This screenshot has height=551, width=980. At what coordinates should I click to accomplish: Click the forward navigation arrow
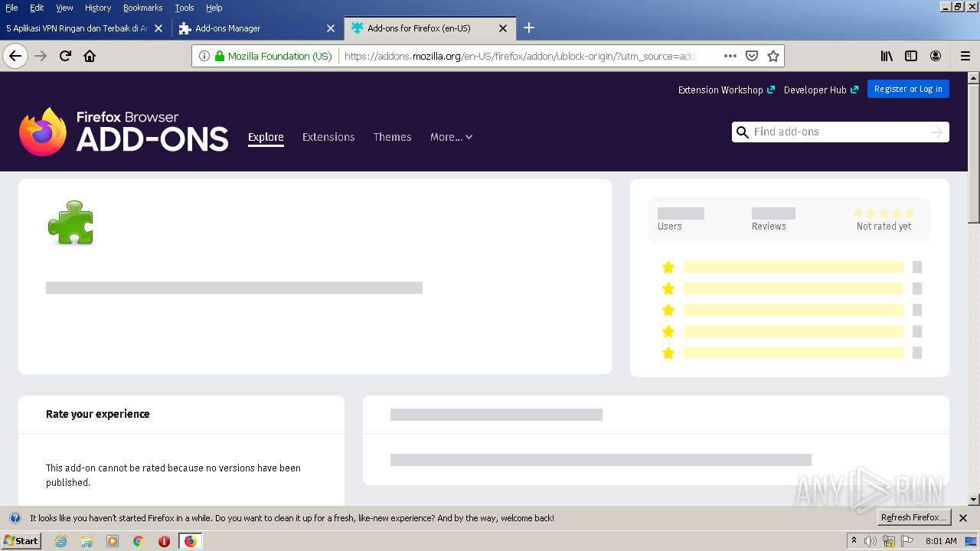click(x=41, y=56)
